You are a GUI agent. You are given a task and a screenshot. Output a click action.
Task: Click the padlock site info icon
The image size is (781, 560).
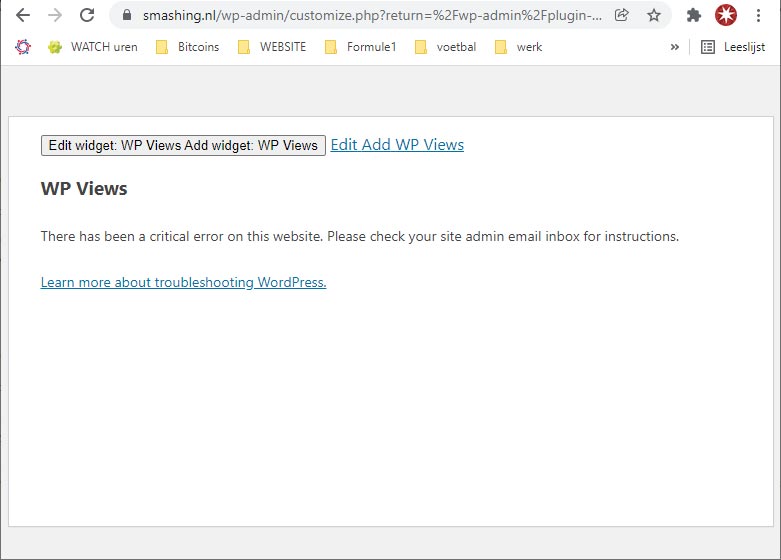point(127,15)
